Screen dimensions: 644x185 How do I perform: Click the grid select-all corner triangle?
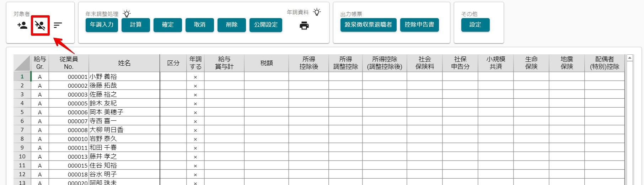(x=22, y=63)
